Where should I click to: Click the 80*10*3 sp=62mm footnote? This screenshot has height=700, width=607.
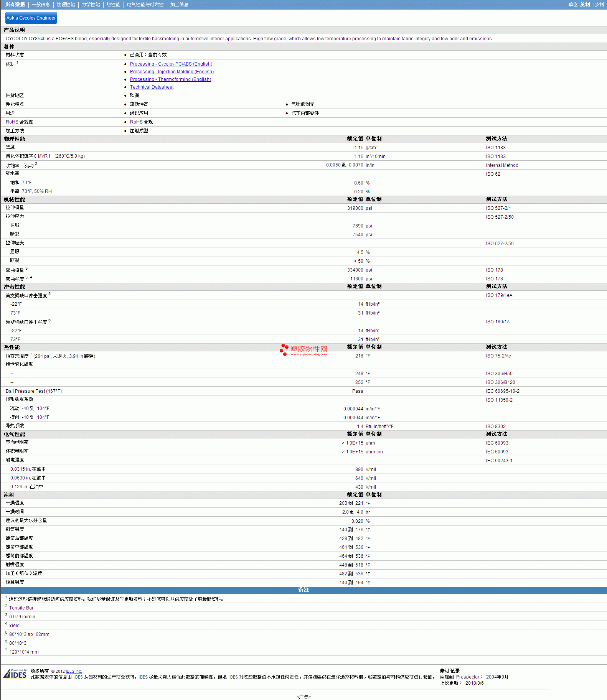(x=29, y=634)
